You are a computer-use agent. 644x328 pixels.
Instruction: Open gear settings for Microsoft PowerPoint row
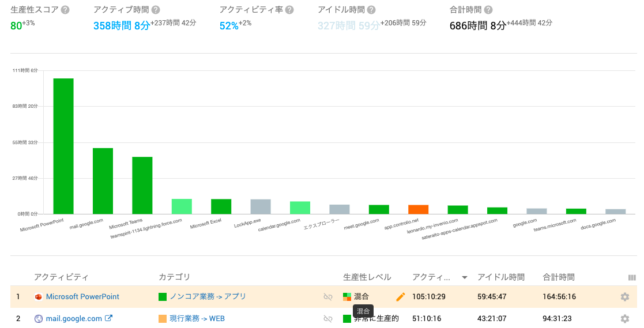pyautogui.click(x=625, y=297)
